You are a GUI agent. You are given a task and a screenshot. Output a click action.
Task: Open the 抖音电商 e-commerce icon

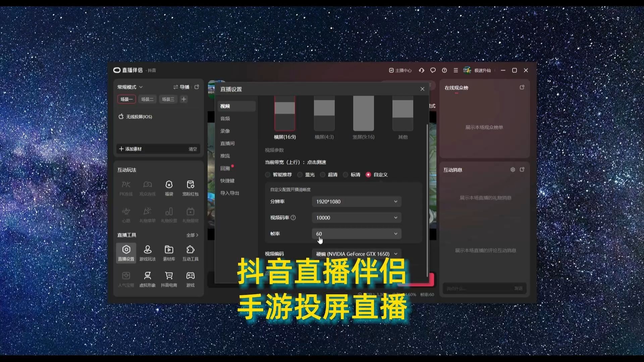click(169, 280)
